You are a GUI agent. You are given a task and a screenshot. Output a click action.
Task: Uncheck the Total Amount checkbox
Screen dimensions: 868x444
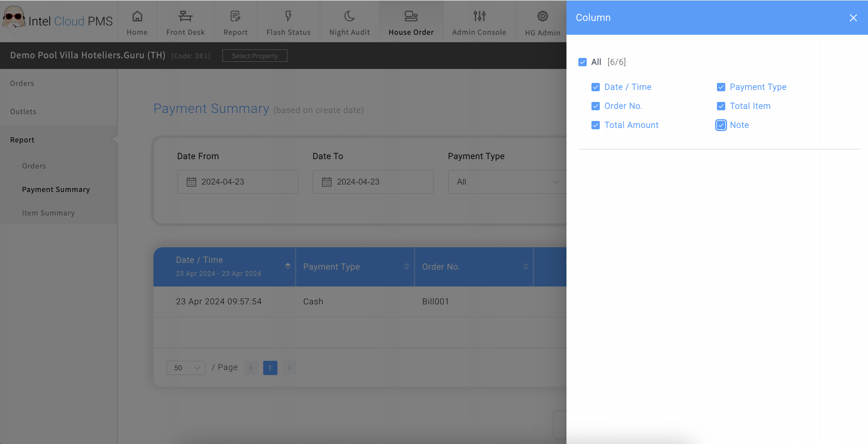pos(595,125)
